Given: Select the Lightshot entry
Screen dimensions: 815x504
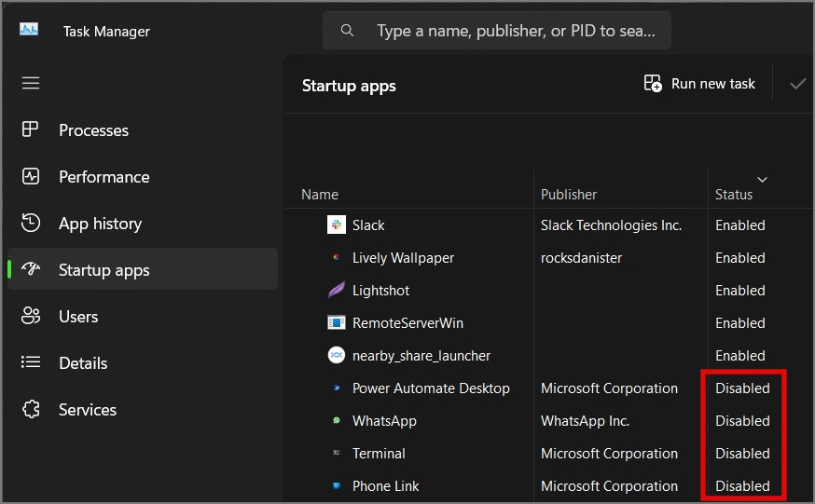Looking at the screenshot, I should point(380,290).
